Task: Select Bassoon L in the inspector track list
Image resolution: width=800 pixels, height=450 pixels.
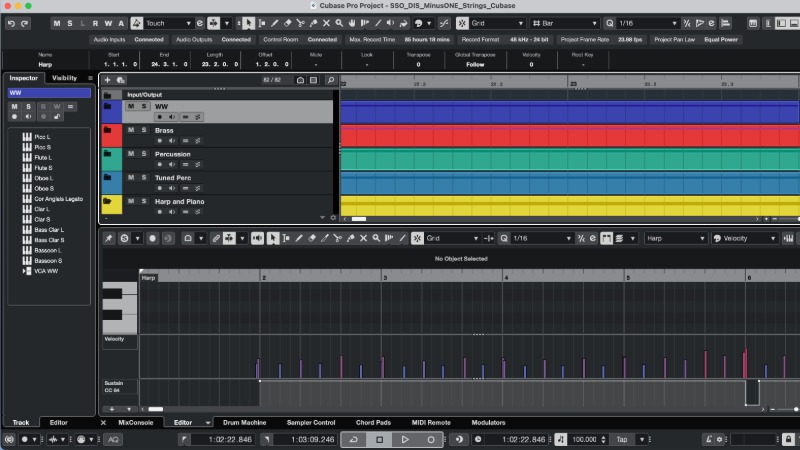Action: 48,251
